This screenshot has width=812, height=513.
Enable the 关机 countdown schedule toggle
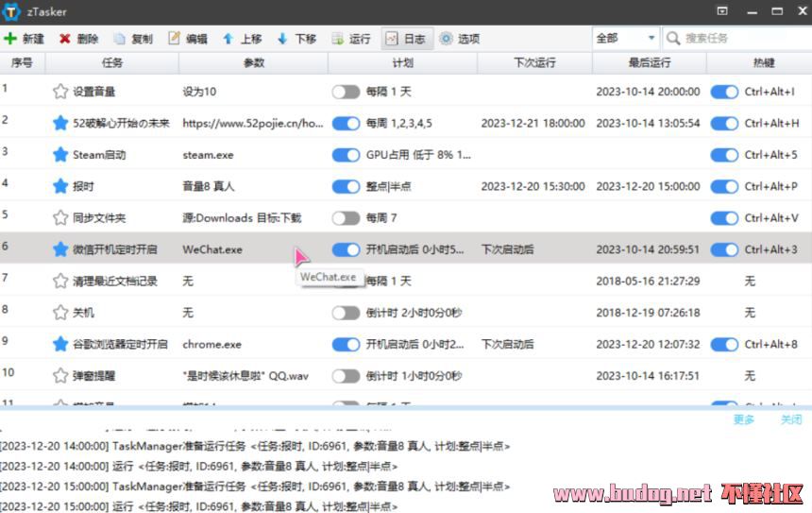(346, 313)
